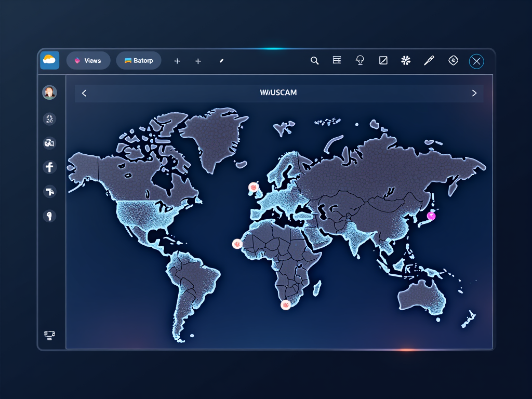Image resolution: width=532 pixels, height=399 pixels.
Task: Select the pen tool in top toolbar
Action: click(x=429, y=61)
